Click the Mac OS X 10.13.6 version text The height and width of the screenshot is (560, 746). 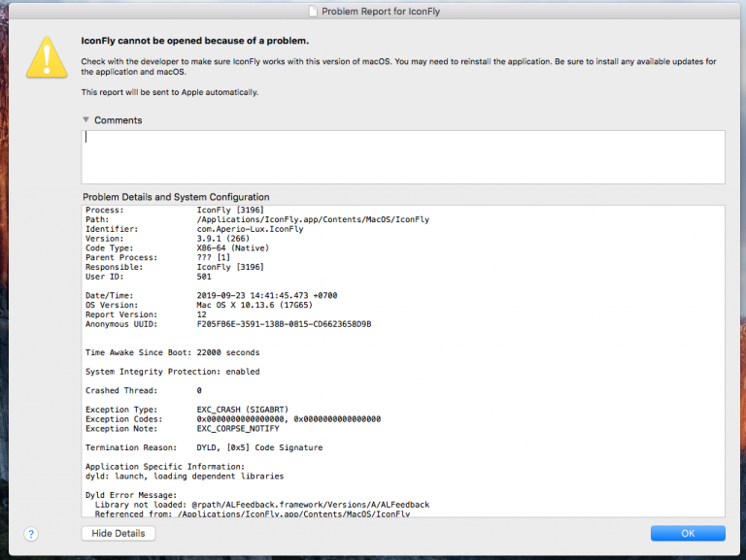254,305
